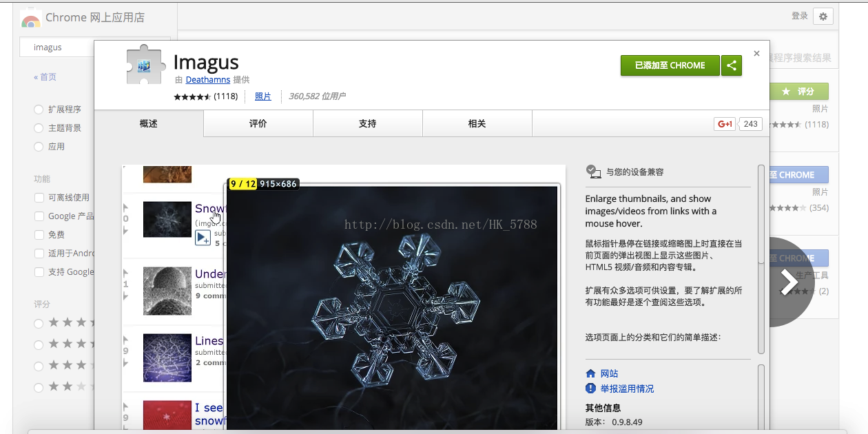The image size is (868, 434).
Task: Click the green 评分 button behind the dialog
Action: [799, 92]
